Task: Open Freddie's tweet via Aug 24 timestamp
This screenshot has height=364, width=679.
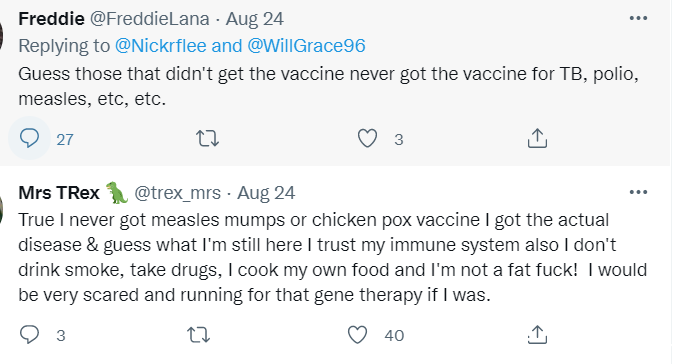Action: [255, 19]
